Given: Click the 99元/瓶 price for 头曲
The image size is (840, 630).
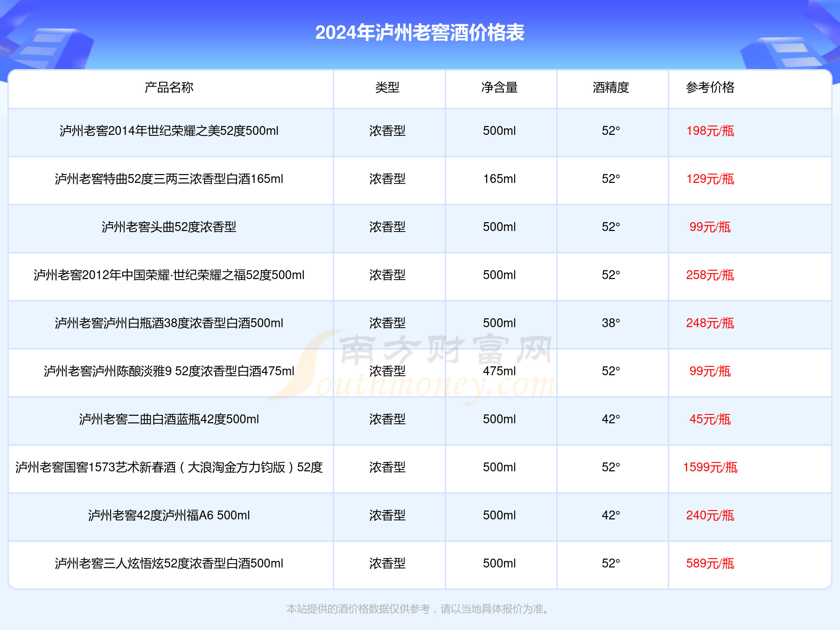Looking at the screenshot, I should click(x=710, y=227).
